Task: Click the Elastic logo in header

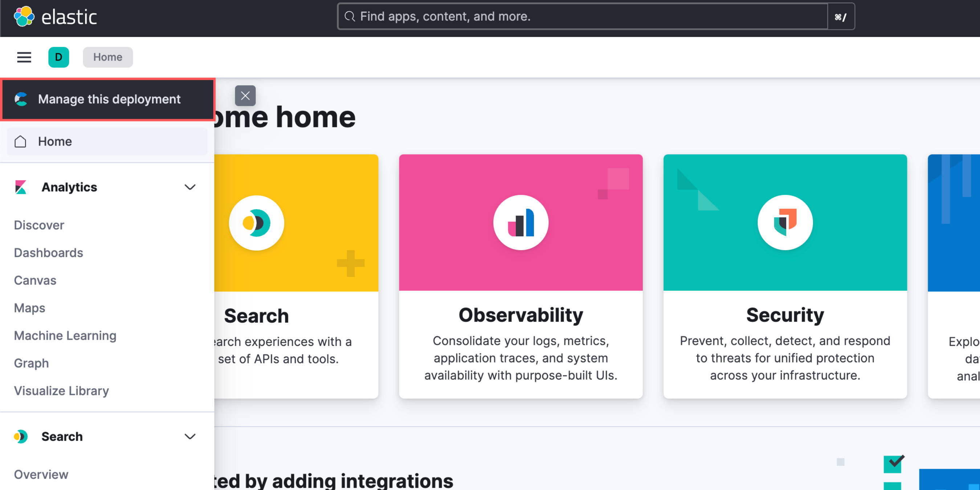Action: point(55,17)
